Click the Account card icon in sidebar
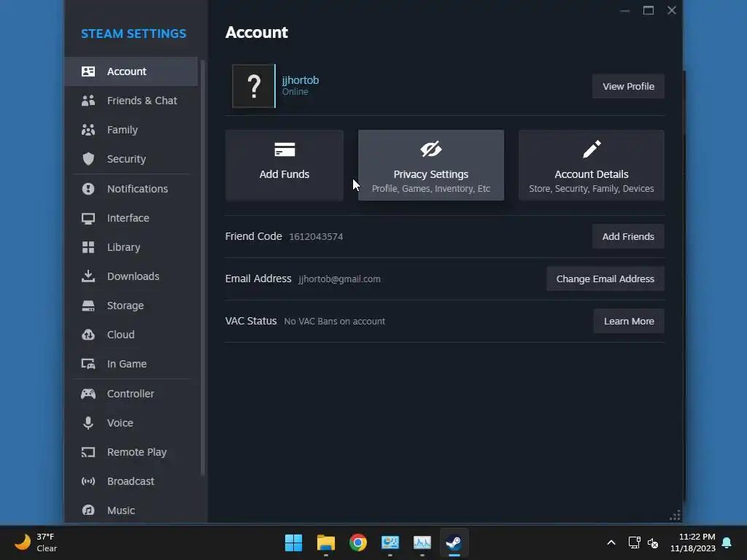This screenshot has width=747, height=560. pyautogui.click(x=88, y=71)
